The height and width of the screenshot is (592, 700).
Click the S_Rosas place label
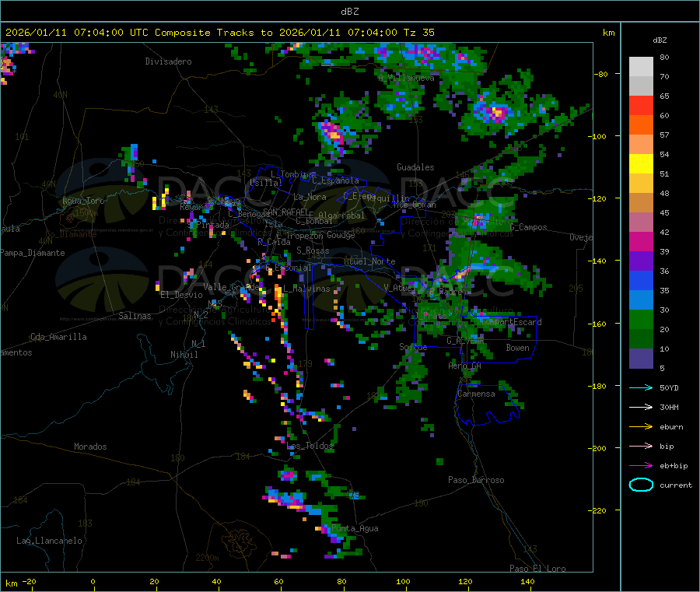click(313, 250)
